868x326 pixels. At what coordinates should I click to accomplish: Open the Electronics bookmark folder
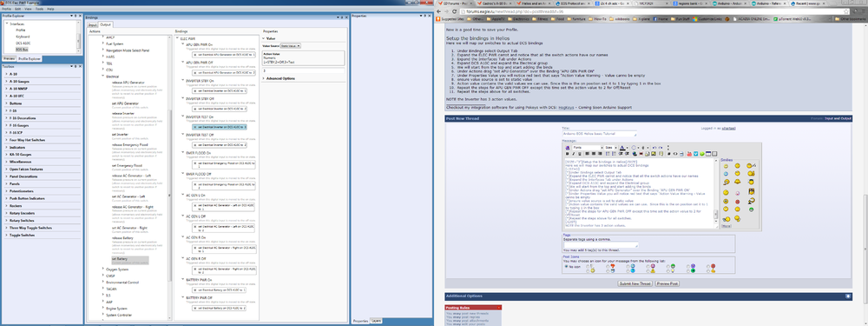tap(518, 19)
